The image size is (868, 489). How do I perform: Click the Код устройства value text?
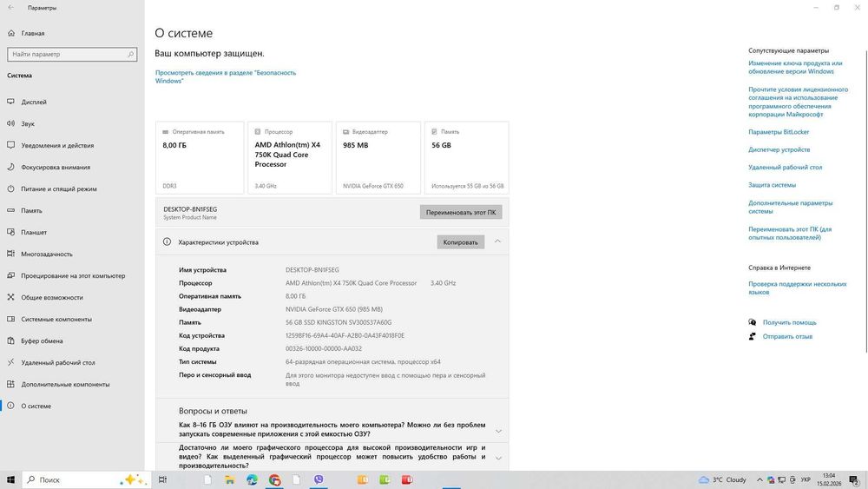(345, 335)
